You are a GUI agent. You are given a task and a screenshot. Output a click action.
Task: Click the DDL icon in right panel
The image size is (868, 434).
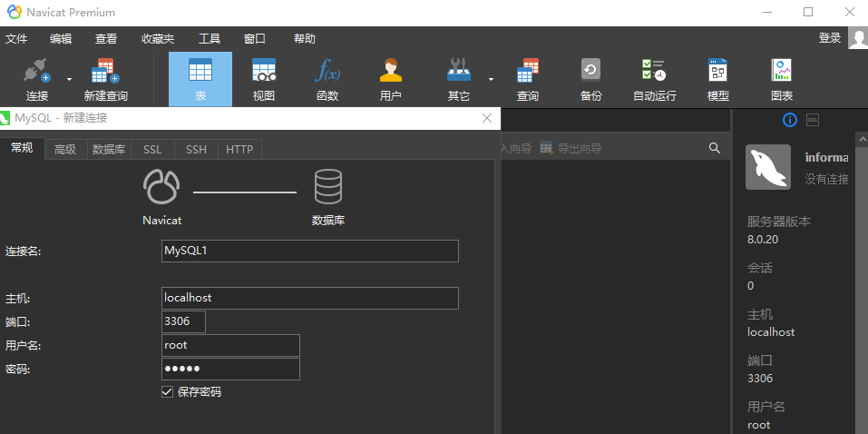(813, 119)
